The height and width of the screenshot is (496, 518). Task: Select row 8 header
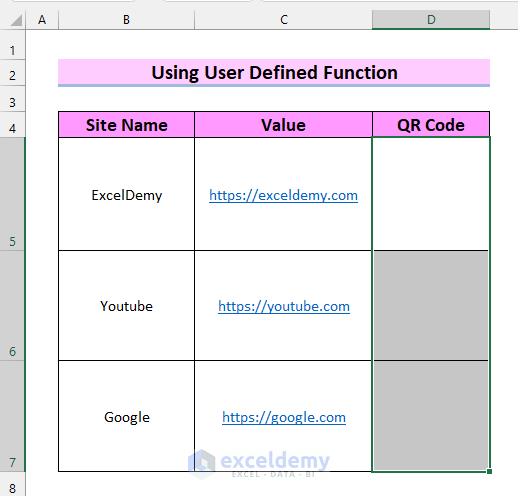[12, 484]
